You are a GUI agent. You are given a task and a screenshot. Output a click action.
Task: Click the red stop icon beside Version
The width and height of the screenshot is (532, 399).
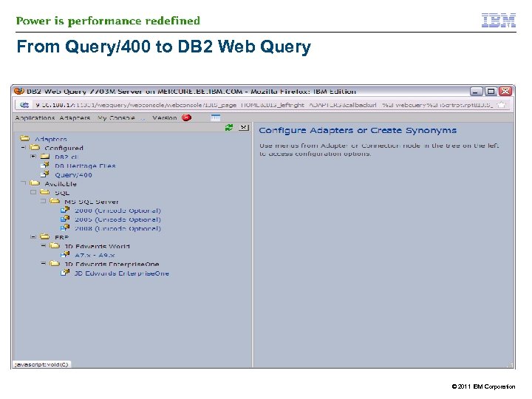click(187, 117)
